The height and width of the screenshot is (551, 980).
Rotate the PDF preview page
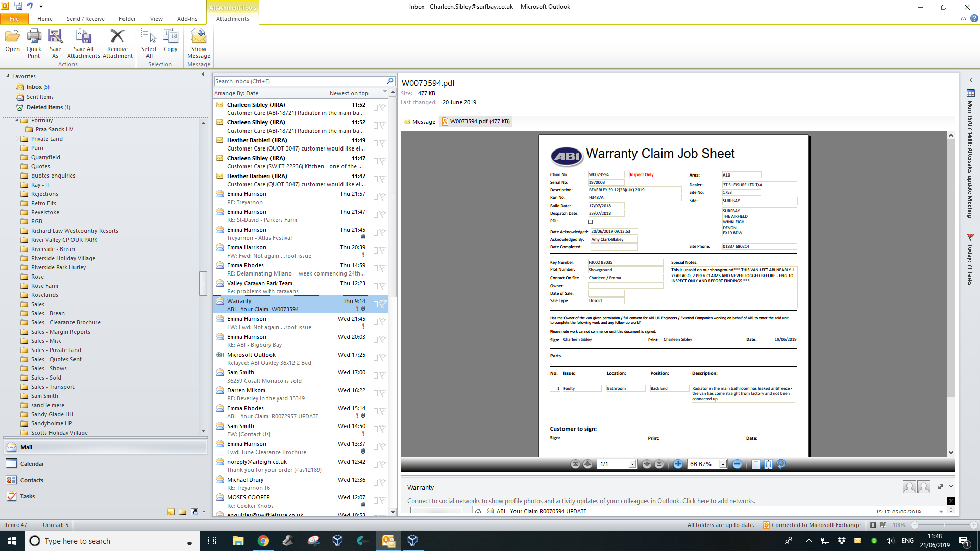781,464
